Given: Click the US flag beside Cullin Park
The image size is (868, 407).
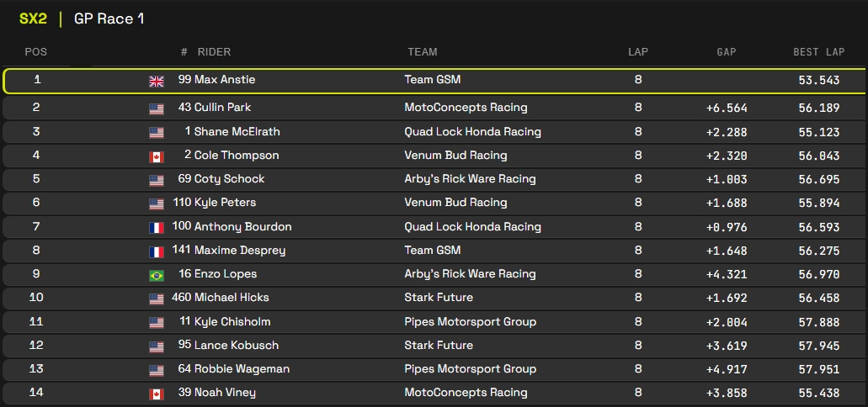Looking at the screenshot, I should click(157, 108).
